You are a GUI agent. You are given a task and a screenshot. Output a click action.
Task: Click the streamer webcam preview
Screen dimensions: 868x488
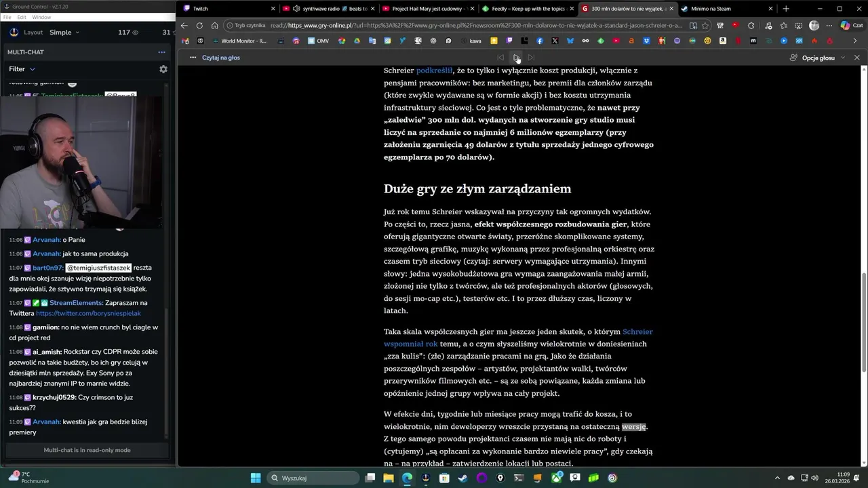81,163
